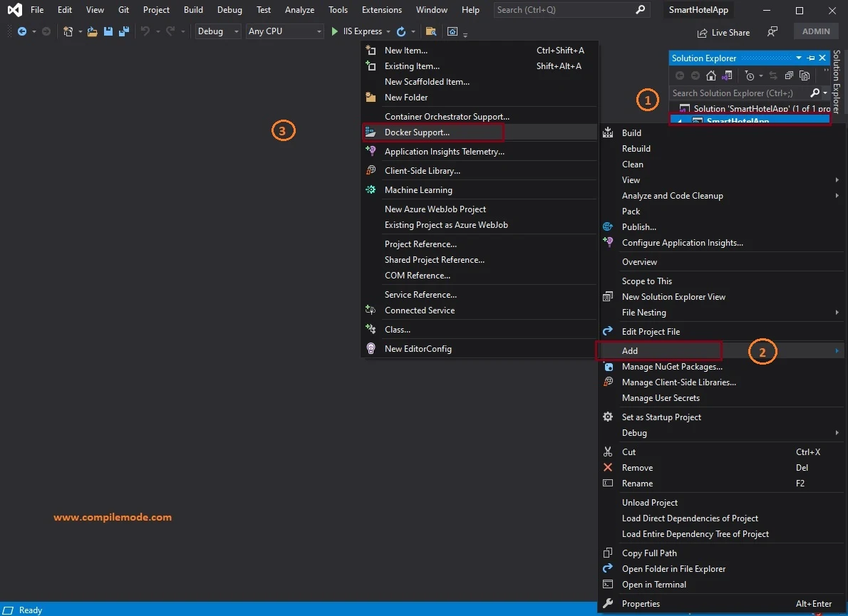Viewport: 848px width, 616px height.
Task: Click the ADMIN badge in the title bar
Action: pos(815,31)
